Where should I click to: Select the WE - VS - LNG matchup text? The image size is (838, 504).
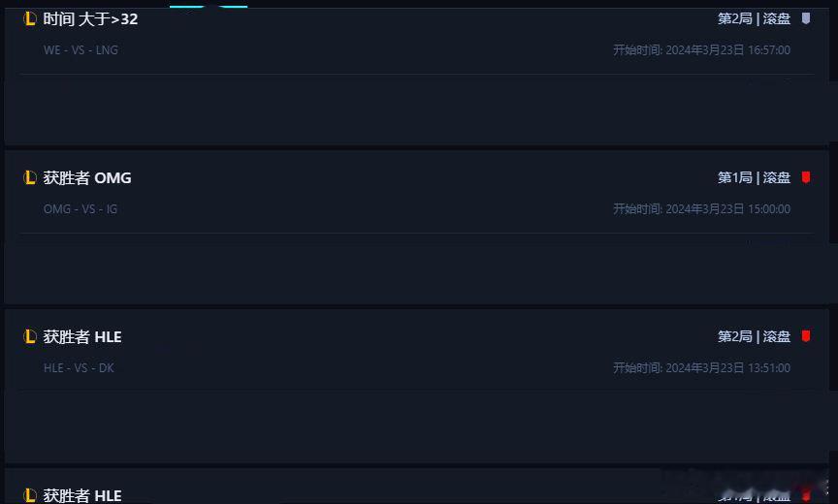(81, 50)
